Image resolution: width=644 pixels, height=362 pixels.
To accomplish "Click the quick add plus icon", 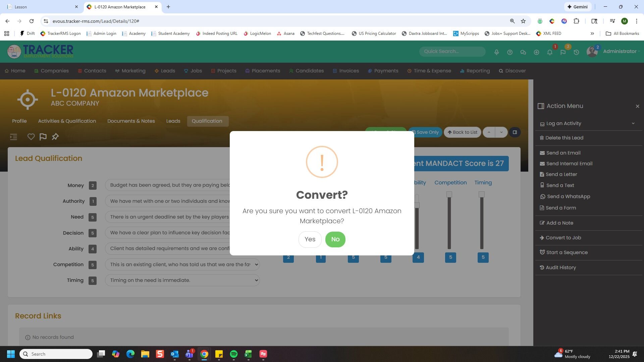I will coord(536,52).
